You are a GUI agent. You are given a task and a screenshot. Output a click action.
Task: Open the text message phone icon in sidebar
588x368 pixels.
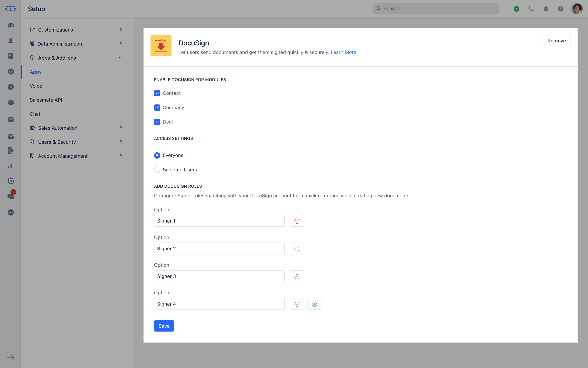point(11,151)
